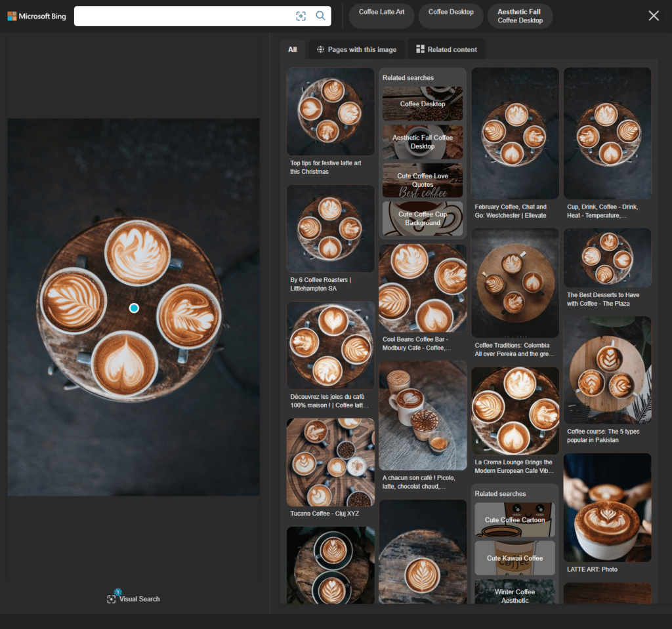The width and height of the screenshot is (672, 629).
Task: Switch to the Related content tab
Action: [446, 49]
